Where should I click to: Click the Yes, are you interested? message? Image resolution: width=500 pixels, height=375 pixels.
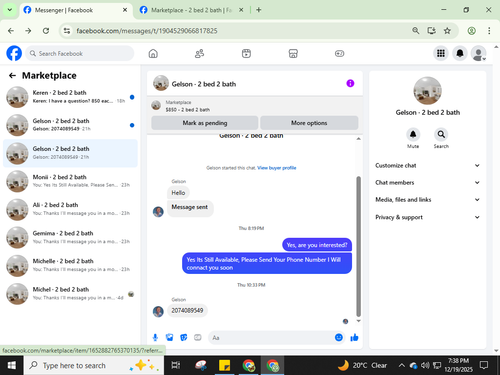click(x=317, y=245)
